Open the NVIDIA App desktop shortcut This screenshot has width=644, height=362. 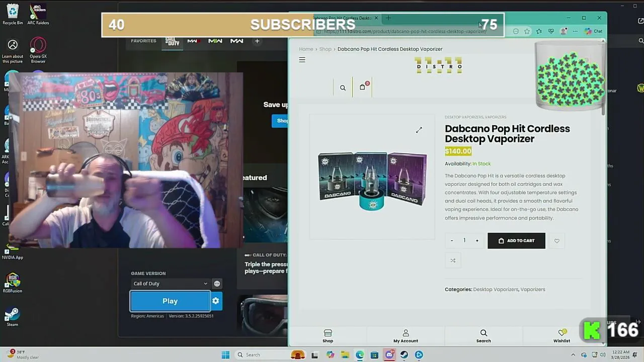[12, 251]
